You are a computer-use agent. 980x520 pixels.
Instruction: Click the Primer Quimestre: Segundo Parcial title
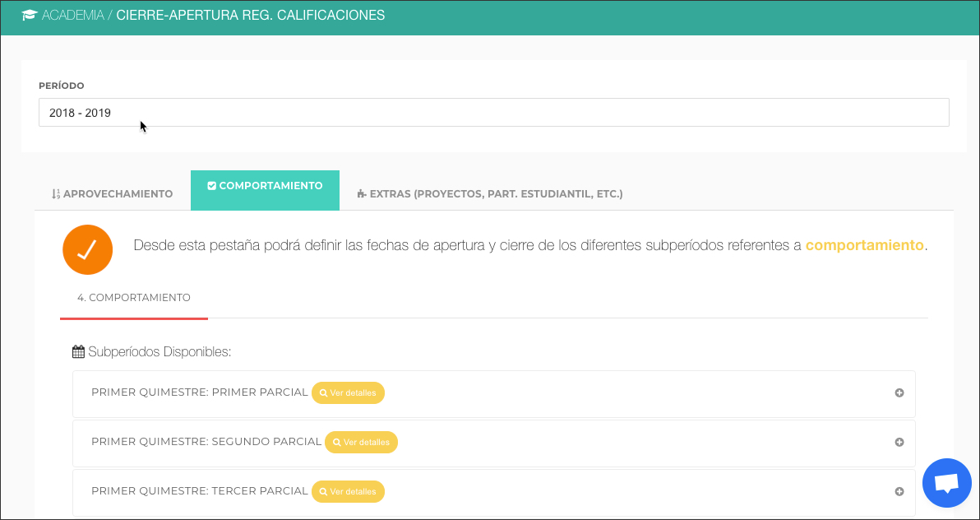[206, 442]
